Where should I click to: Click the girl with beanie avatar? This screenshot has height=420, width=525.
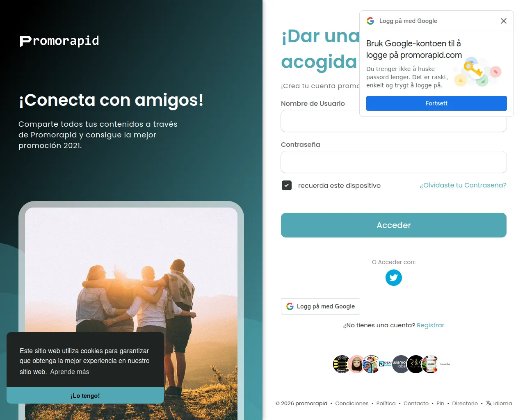point(356,364)
